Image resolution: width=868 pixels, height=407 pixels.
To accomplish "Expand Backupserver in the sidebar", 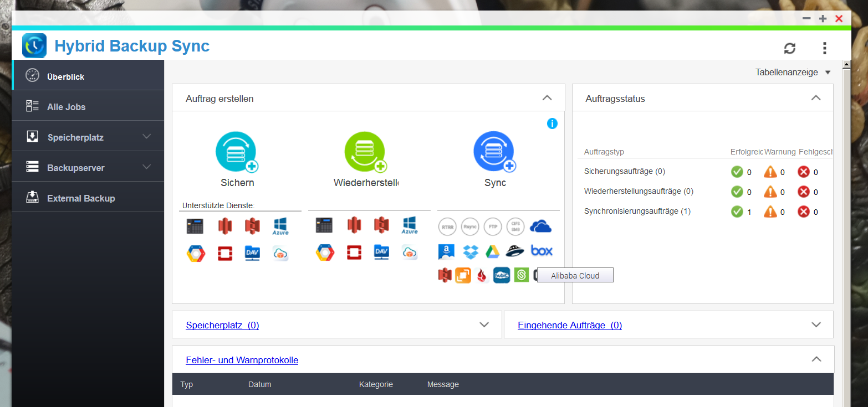I will point(146,167).
